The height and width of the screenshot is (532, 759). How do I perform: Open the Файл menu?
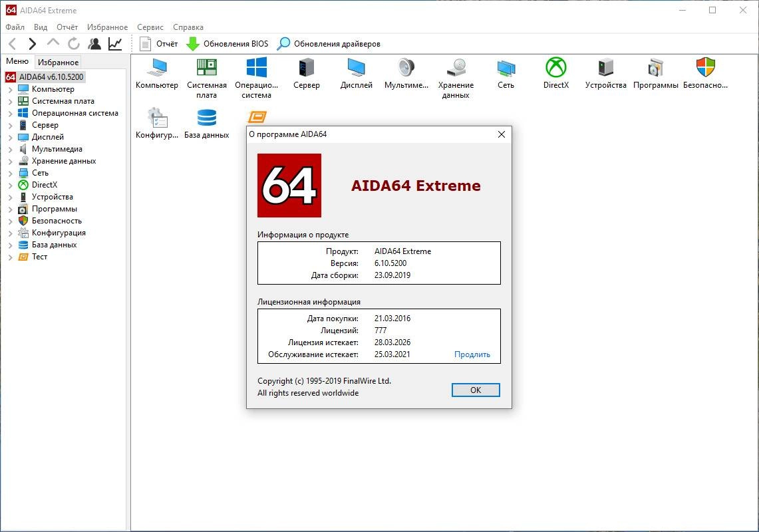pos(15,27)
